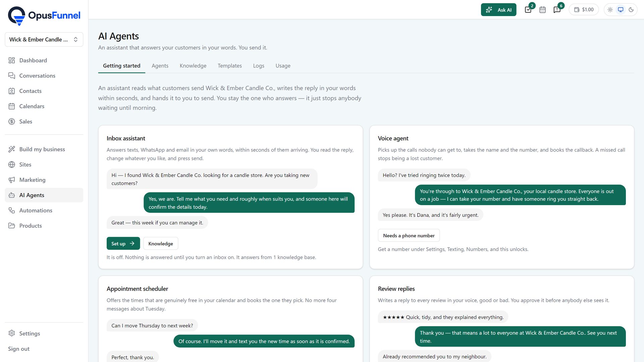Click the 'Hello? I've tried ringing twice today.' bubble
This screenshot has width=644, height=362.
pyautogui.click(x=424, y=175)
